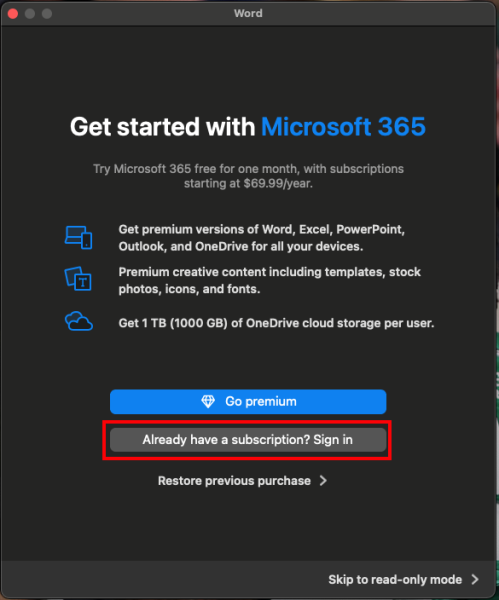Choose Already have a subscription? Sign in

pos(248,440)
